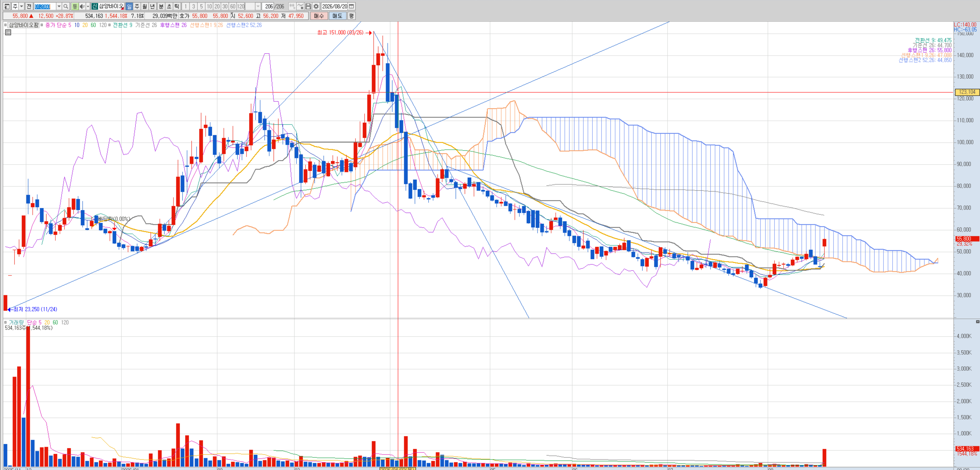The height and width of the screenshot is (470, 980).
Task: Select the 분 minute period
Action: coord(161,7)
